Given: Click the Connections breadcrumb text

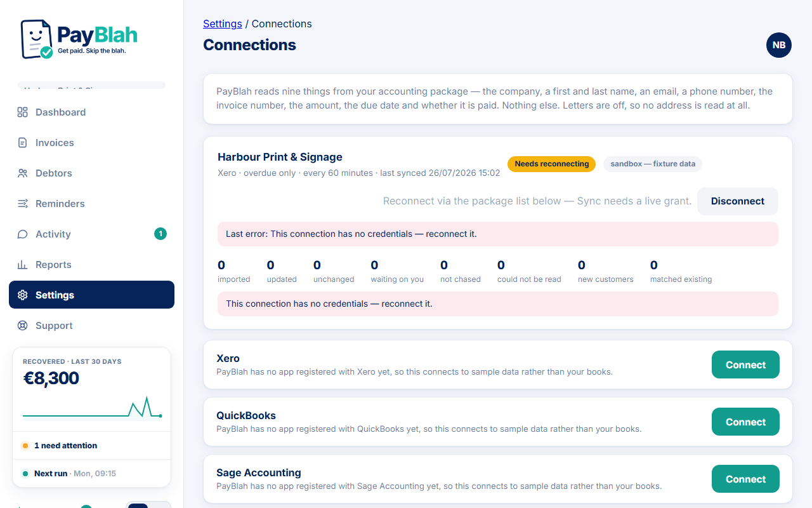Looking at the screenshot, I should pos(282,23).
